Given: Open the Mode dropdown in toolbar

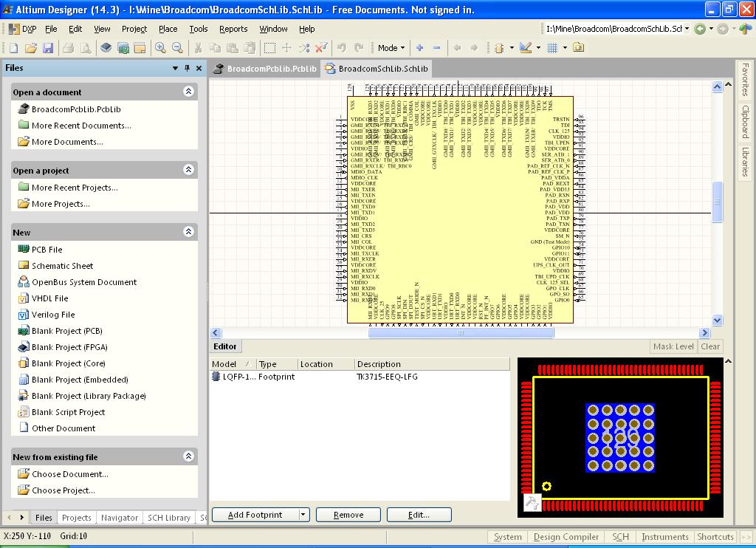Looking at the screenshot, I should coord(391,48).
